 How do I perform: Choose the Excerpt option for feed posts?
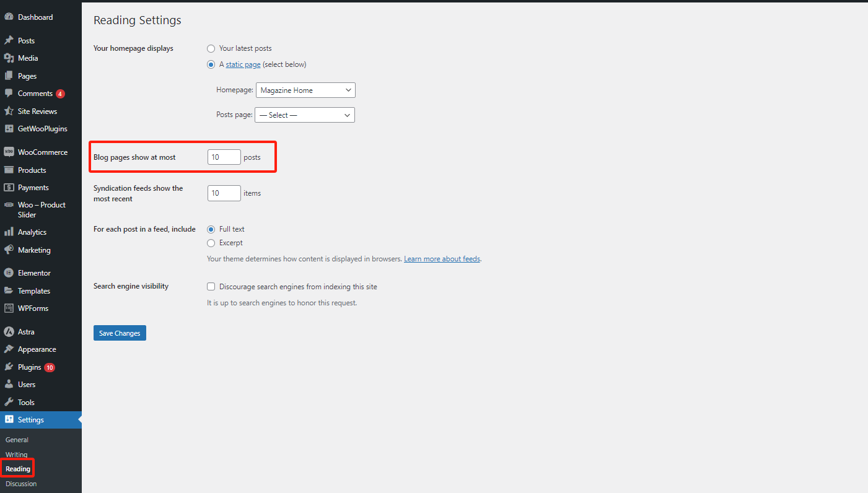pyautogui.click(x=211, y=243)
